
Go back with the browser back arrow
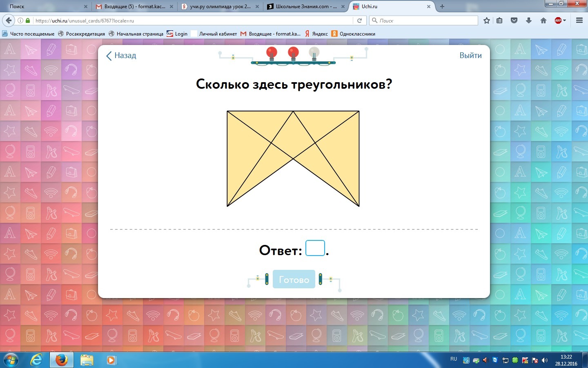coord(9,20)
